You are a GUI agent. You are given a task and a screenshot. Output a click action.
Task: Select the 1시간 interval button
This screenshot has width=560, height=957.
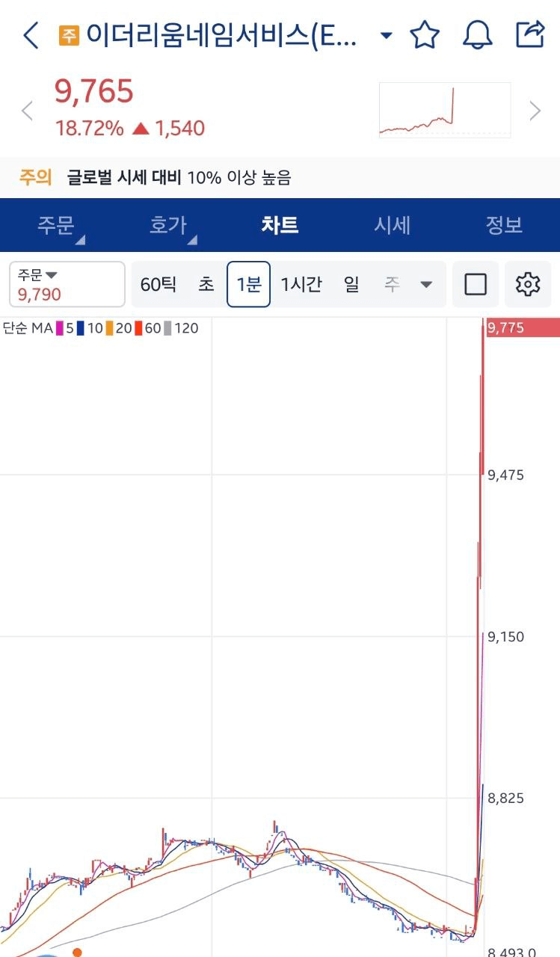[x=301, y=284]
